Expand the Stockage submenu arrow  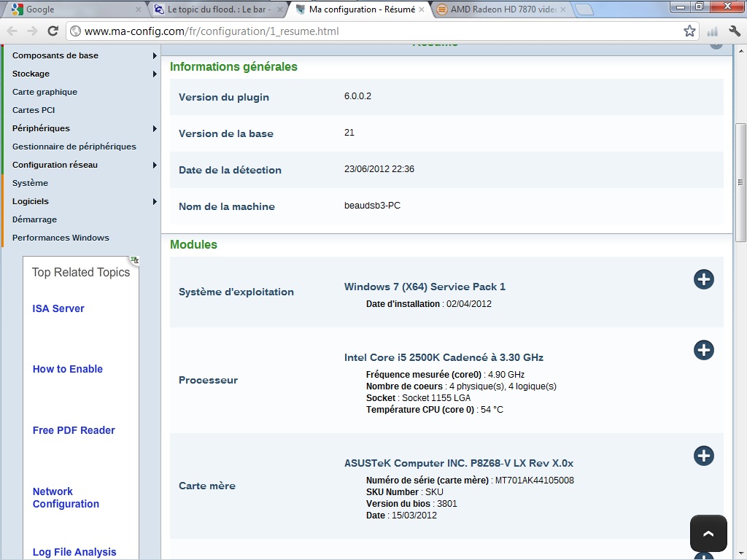coord(154,74)
